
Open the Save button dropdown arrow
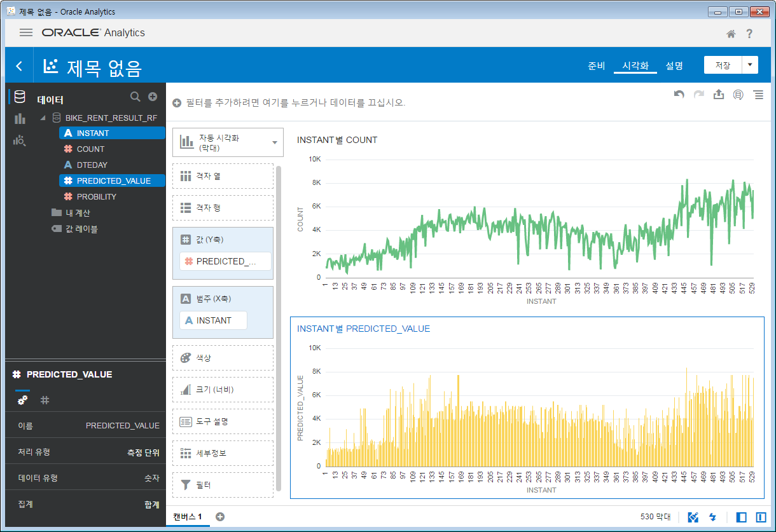(x=751, y=65)
